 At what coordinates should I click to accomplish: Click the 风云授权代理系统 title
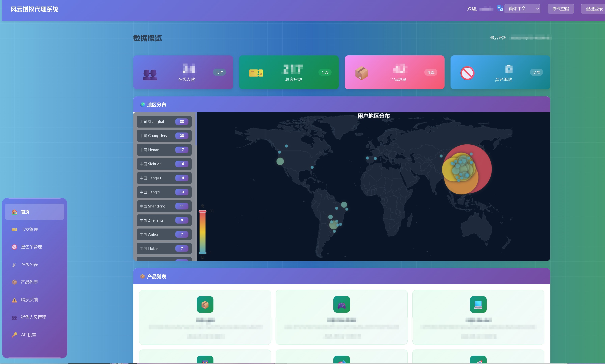[x=34, y=9]
